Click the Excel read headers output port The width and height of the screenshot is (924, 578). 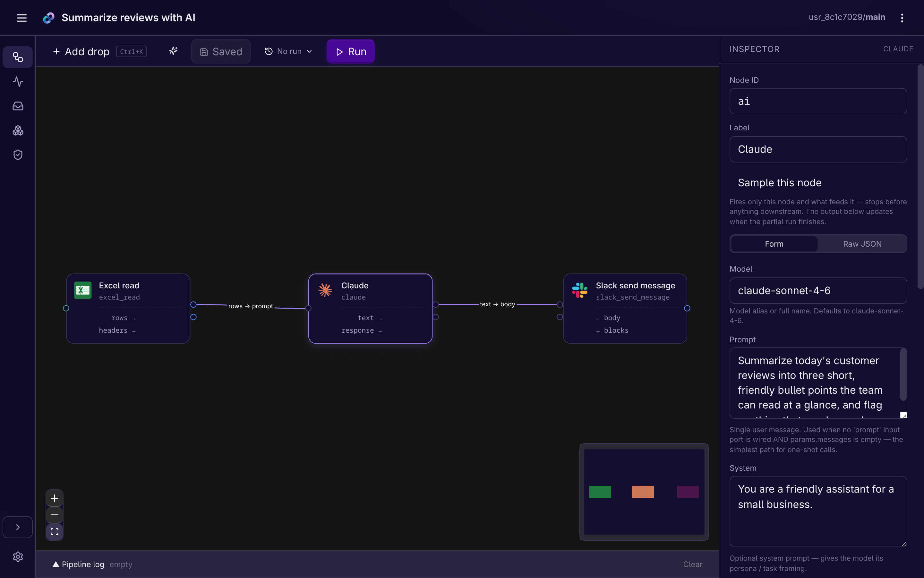[x=193, y=317]
